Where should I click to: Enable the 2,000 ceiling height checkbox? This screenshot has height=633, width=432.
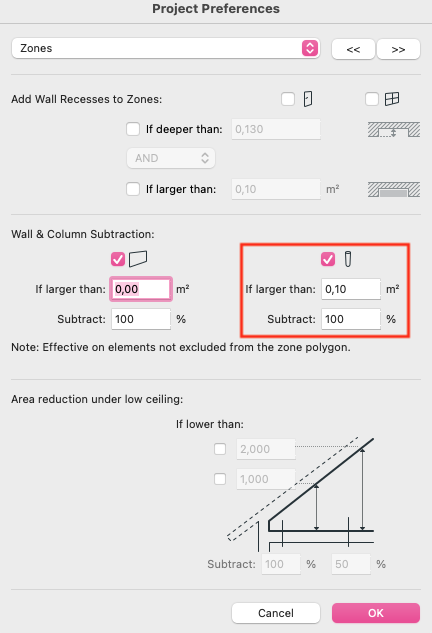coord(220,449)
